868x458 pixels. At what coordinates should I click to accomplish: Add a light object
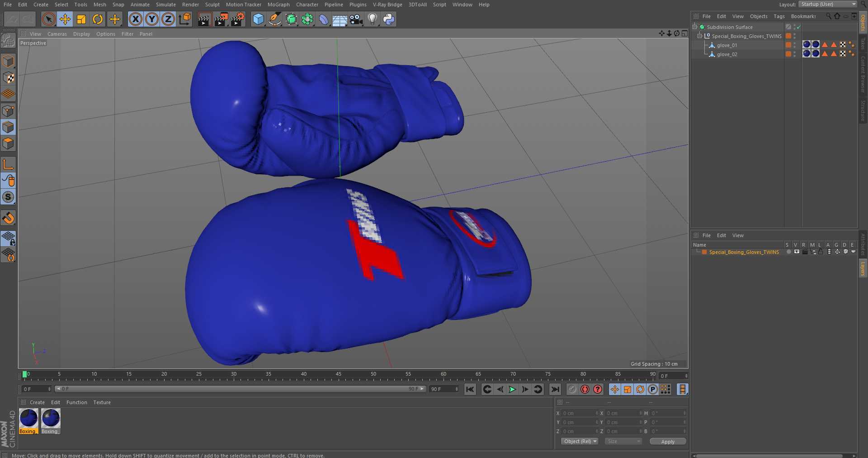(372, 19)
